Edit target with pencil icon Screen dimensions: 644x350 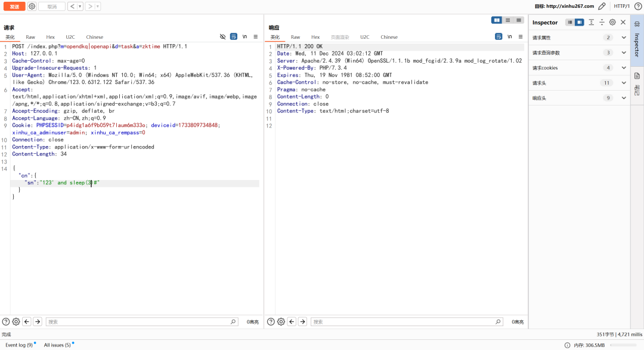coord(602,6)
